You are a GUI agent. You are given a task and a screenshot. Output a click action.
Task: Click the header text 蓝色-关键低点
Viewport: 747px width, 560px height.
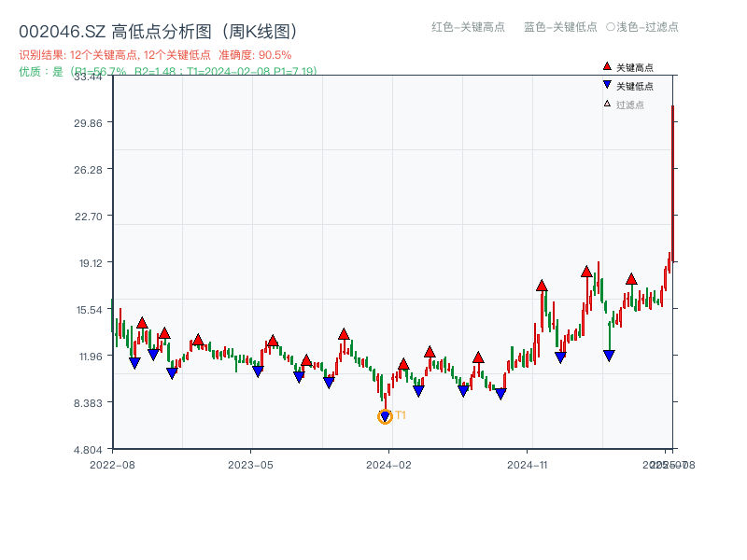coord(560,27)
